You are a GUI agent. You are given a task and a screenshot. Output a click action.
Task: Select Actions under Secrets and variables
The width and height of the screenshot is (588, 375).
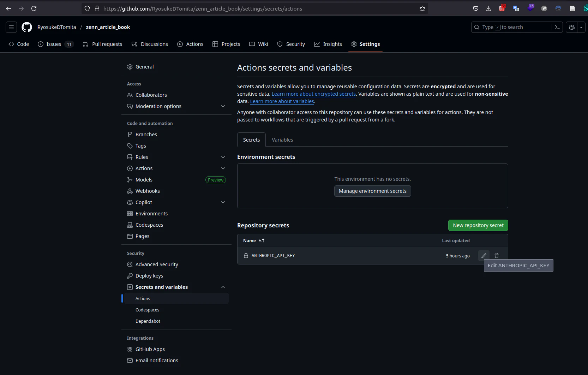176,298
